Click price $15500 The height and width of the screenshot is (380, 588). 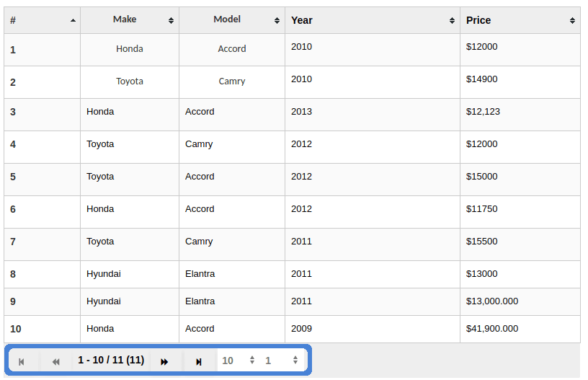click(481, 242)
